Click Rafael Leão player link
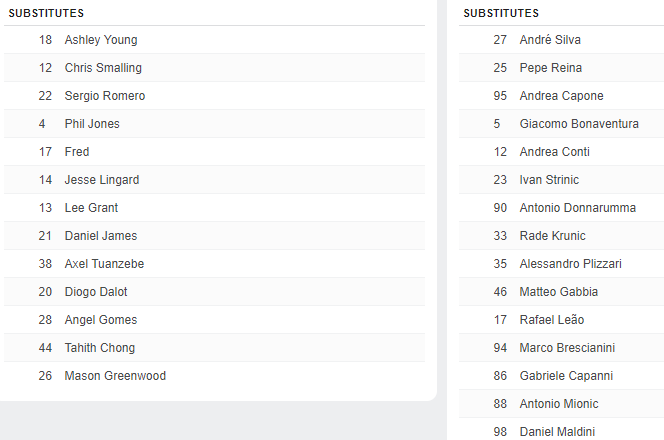The image size is (664, 440). coord(552,320)
